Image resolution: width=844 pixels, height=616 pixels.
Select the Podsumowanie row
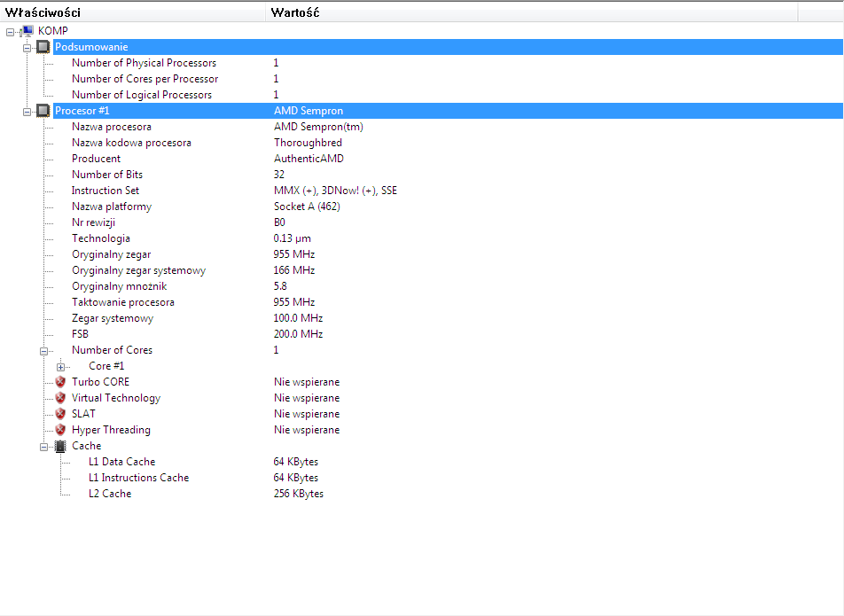pos(449,47)
